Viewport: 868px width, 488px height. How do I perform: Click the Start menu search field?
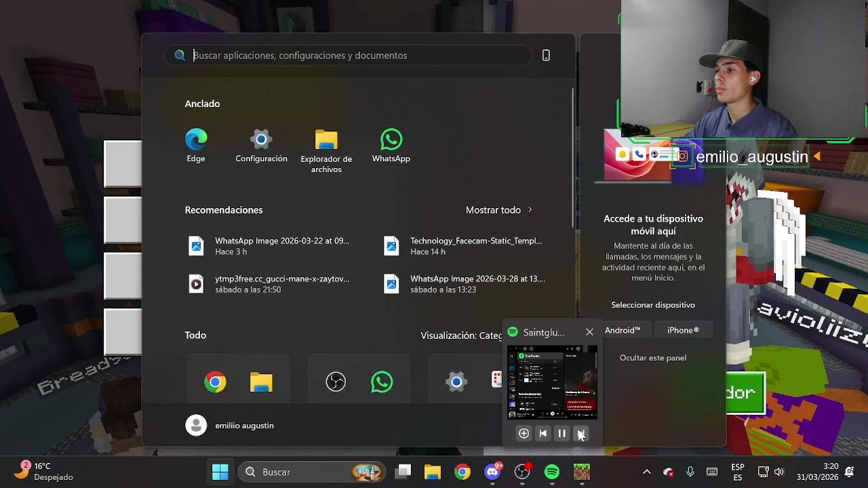pyautogui.click(x=349, y=56)
